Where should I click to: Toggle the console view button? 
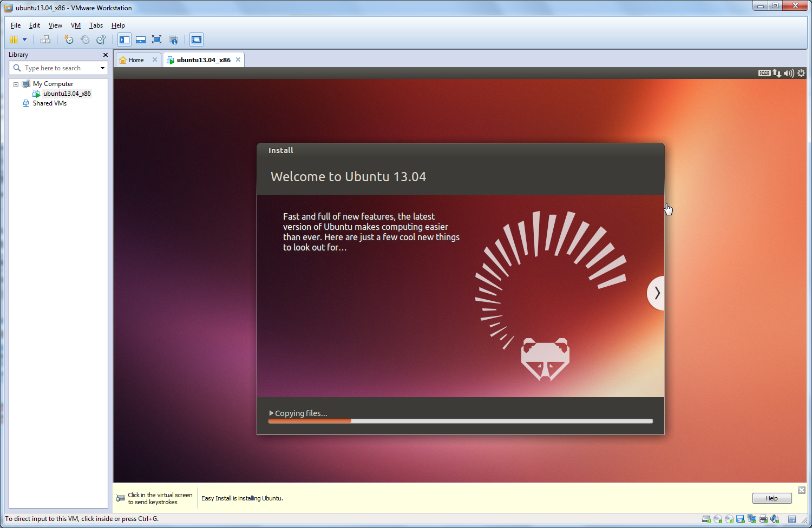(x=197, y=39)
